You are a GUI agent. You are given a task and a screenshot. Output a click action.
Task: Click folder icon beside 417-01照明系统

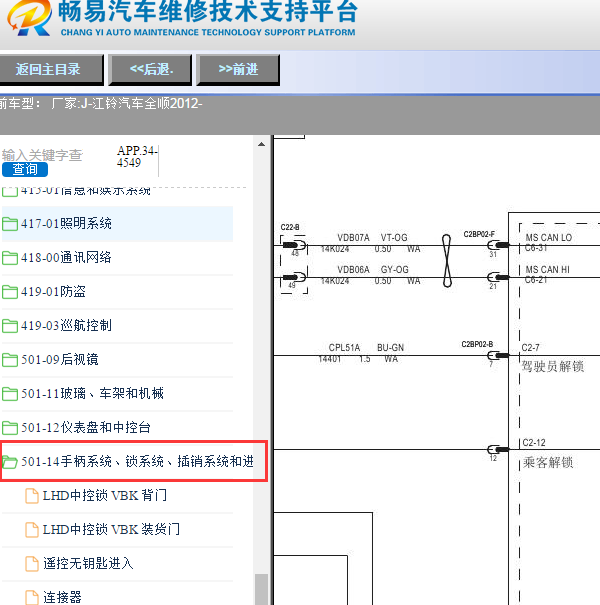(x=10, y=224)
